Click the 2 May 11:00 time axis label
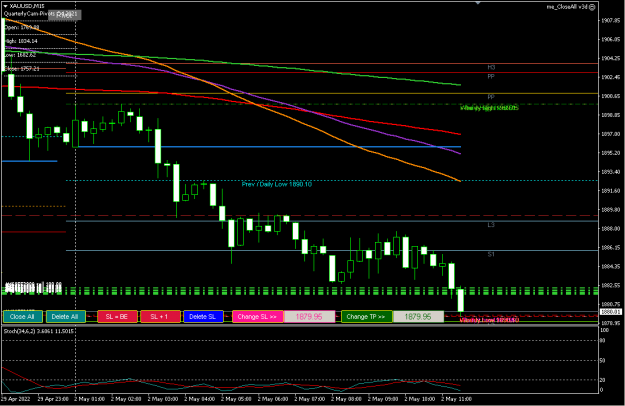The height and width of the screenshot is (406, 625). click(456, 399)
